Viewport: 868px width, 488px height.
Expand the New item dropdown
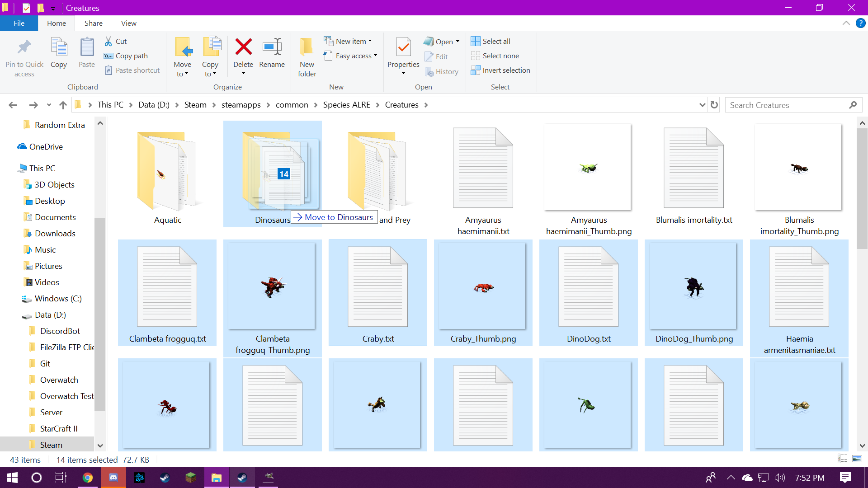pos(354,41)
